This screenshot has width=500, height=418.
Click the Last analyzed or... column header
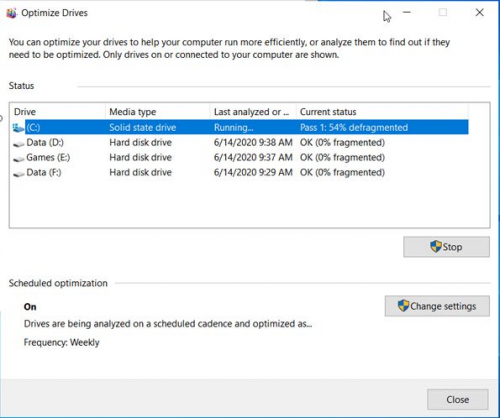pos(253,112)
